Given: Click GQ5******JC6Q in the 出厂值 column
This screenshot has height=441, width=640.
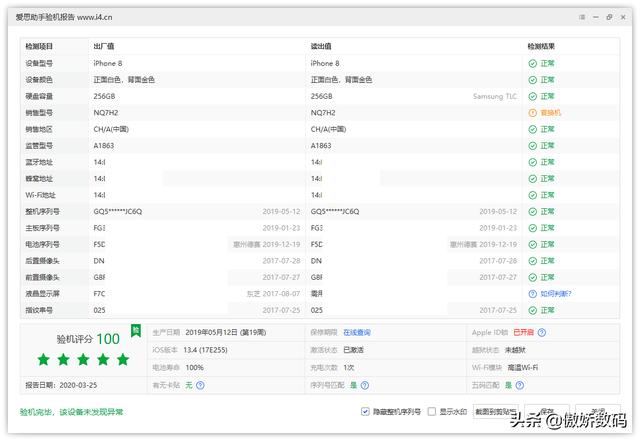Looking at the screenshot, I should (118, 212).
